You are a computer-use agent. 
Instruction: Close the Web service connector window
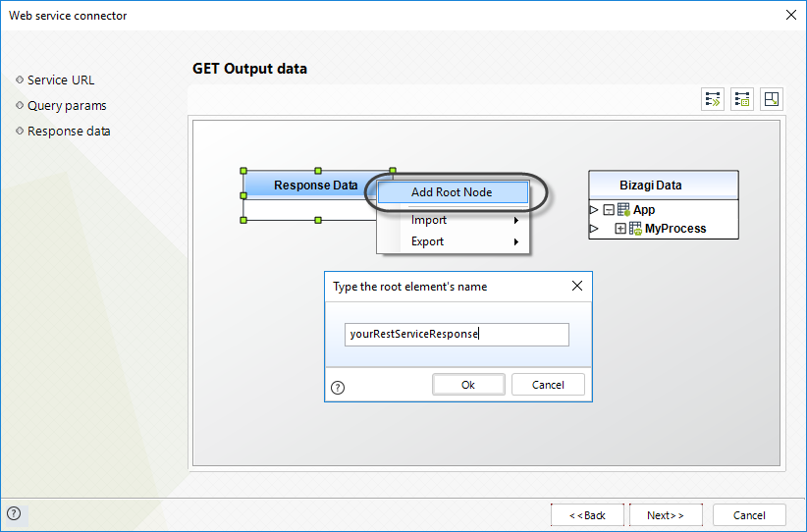(x=791, y=15)
